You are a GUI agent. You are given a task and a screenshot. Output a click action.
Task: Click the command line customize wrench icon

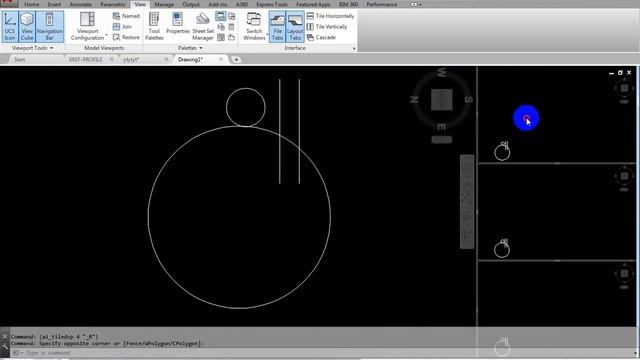tap(4, 346)
